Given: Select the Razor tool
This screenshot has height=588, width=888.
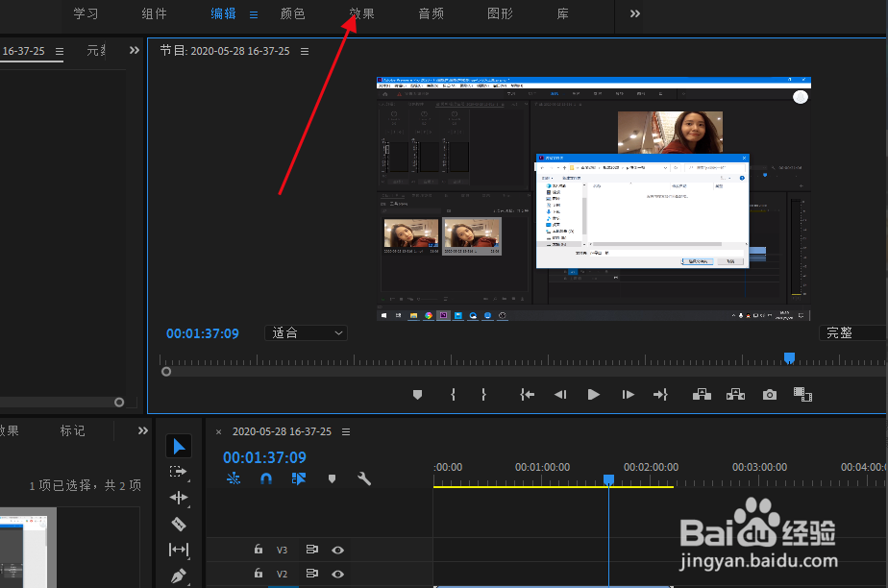Looking at the screenshot, I should click(x=179, y=524).
